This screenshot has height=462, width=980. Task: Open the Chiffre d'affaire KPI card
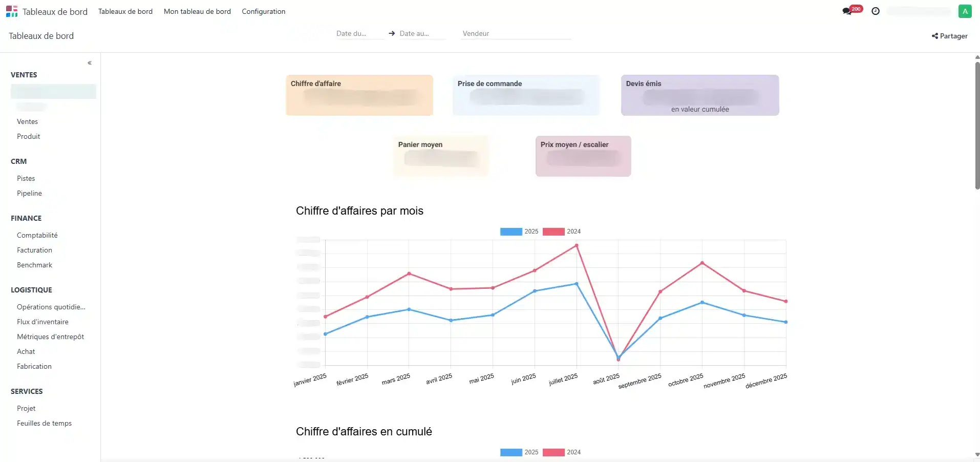click(x=359, y=95)
